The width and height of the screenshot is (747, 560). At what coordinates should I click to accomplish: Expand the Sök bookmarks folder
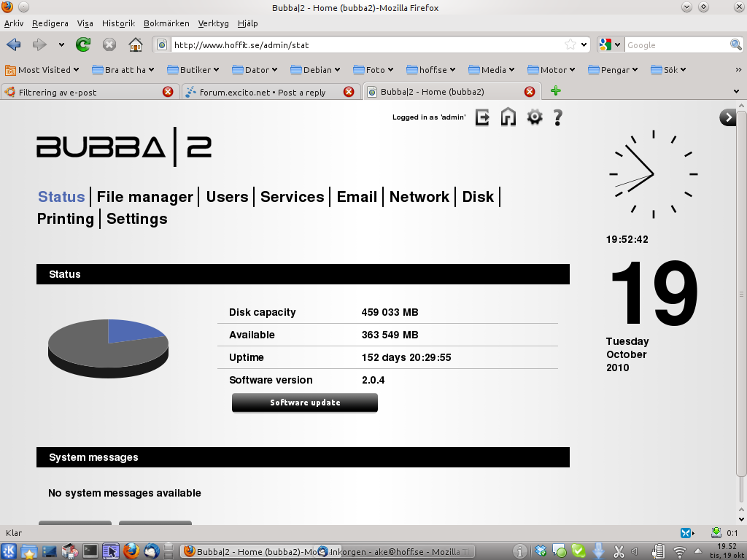click(x=668, y=70)
